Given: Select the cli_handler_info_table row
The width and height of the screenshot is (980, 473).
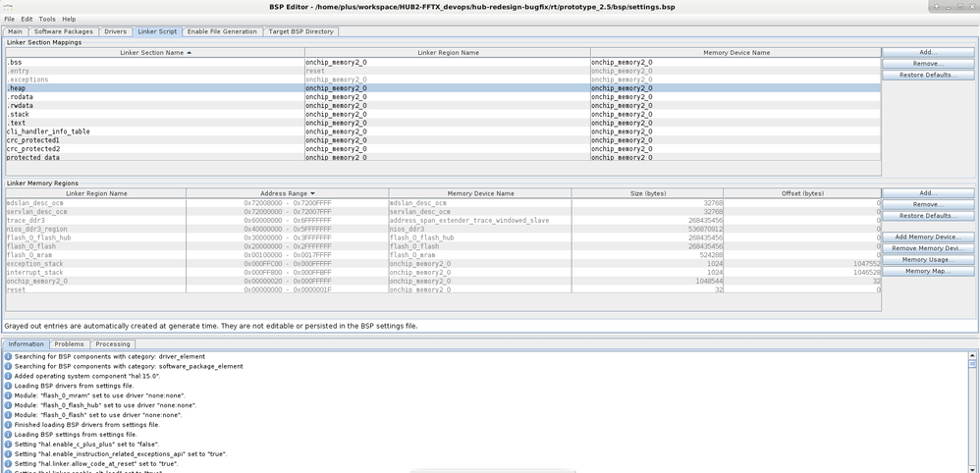Looking at the screenshot, I should click(443, 131).
